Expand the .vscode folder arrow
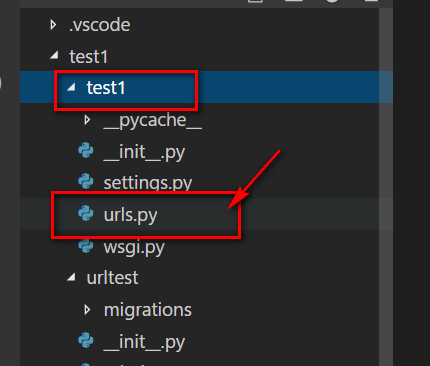The width and height of the screenshot is (430, 366). (53, 25)
